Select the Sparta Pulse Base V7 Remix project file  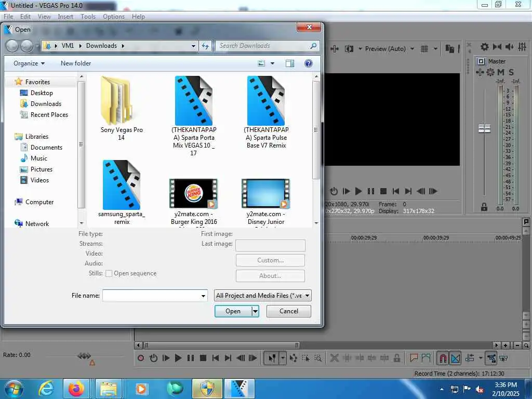266,112
